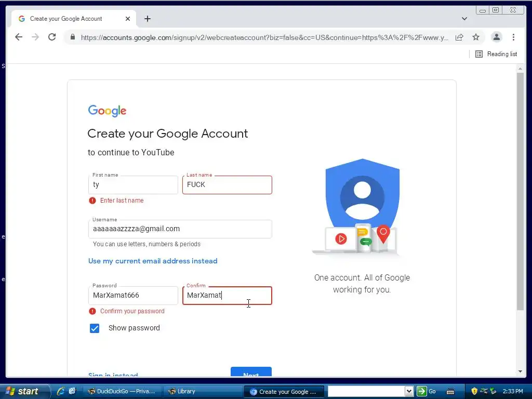Click the tray icon next to the clock
Screen dimensions: 532x399
click(x=493, y=391)
